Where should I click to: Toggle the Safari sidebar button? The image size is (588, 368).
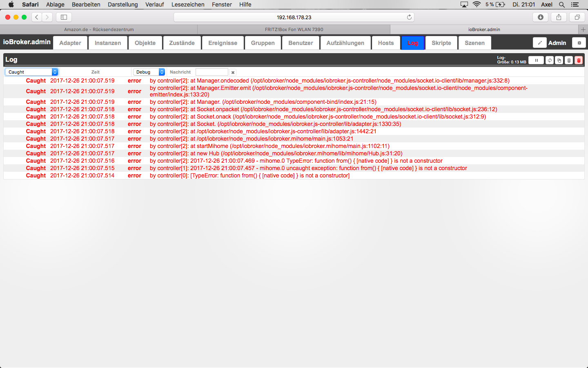64,17
